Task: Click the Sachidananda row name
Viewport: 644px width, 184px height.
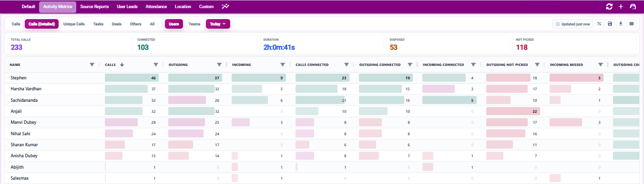Action: coord(24,100)
